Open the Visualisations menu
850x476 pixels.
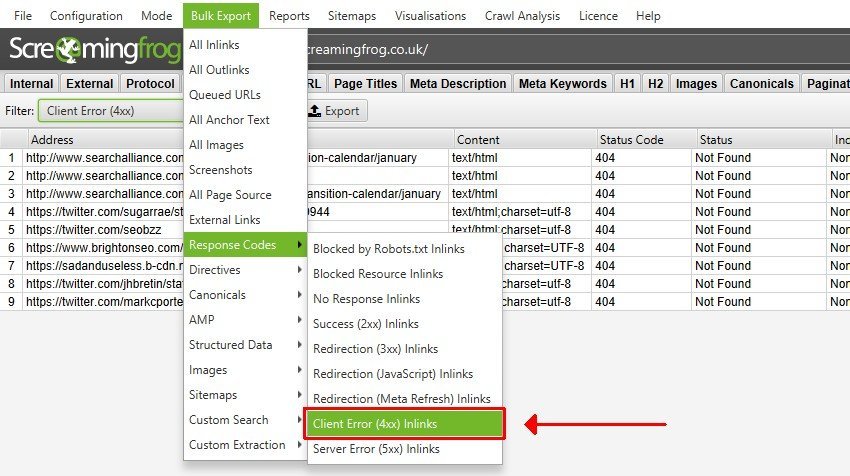[x=430, y=16]
